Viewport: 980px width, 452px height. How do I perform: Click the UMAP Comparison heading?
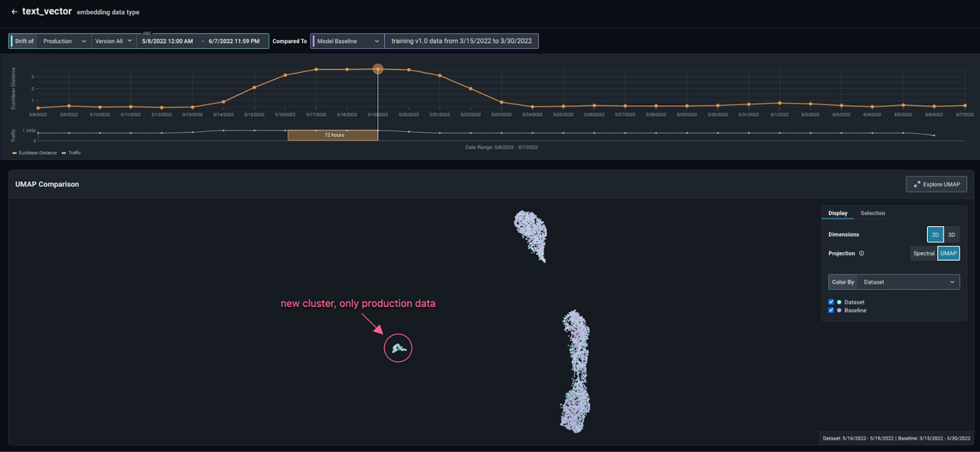tap(47, 184)
